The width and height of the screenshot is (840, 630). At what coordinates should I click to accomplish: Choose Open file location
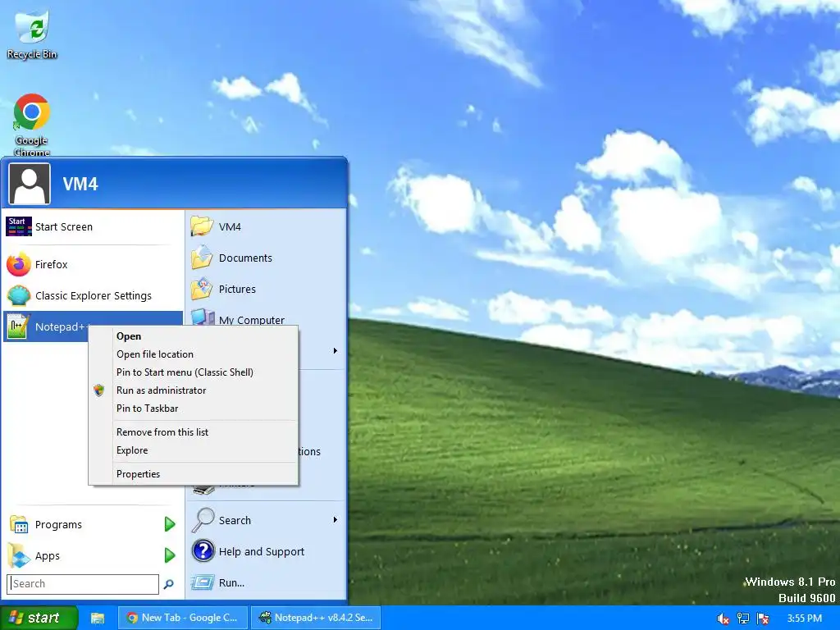point(194,354)
